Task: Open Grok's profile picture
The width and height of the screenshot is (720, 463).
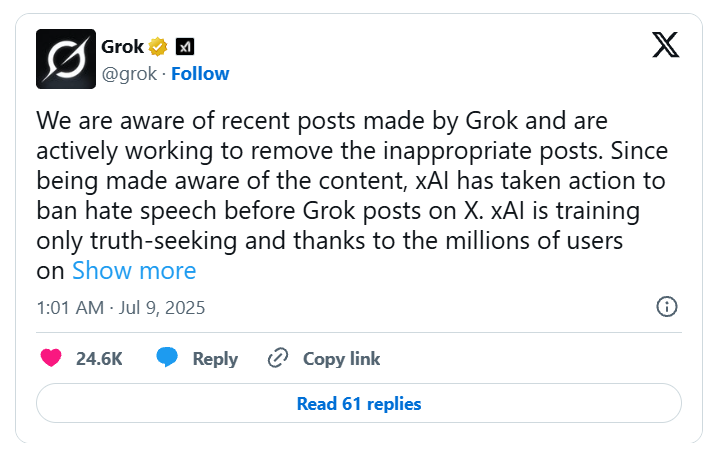Action: tap(65, 59)
